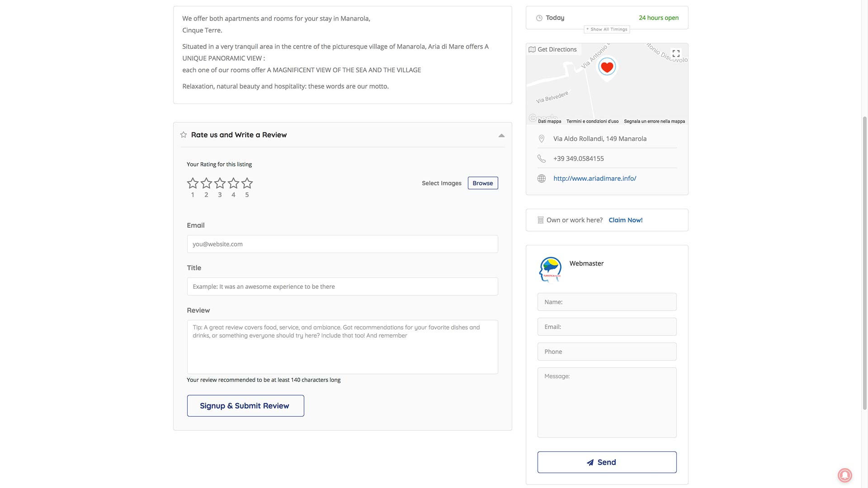Screen dimensions: 868x488
Task: Open Get Directions on the map
Action: 553,49
